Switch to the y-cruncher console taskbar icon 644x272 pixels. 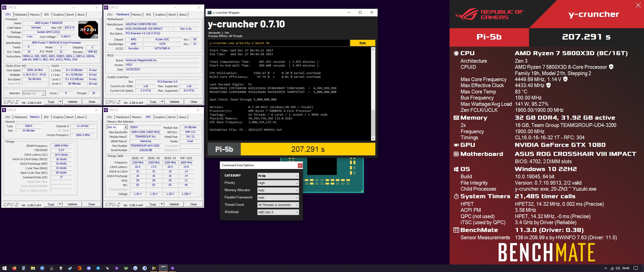tap(163, 268)
